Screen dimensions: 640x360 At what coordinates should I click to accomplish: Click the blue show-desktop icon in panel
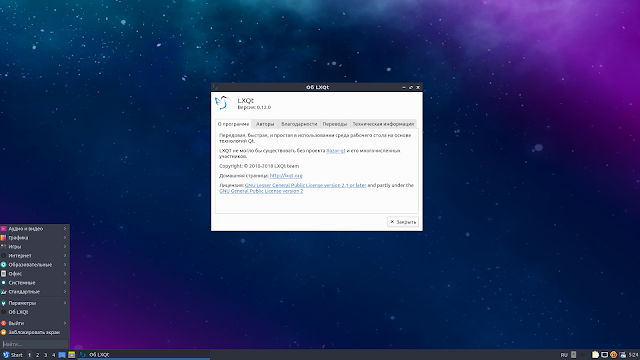pyautogui.click(x=62, y=355)
